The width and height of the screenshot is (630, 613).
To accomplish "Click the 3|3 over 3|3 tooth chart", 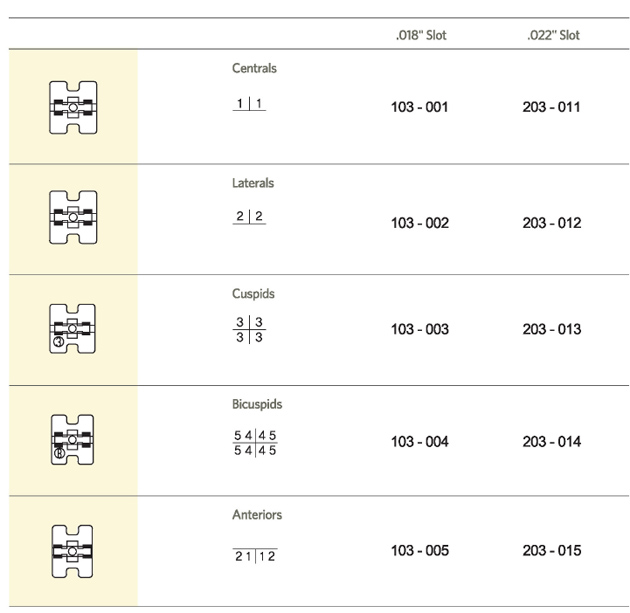I will tap(249, 329).
